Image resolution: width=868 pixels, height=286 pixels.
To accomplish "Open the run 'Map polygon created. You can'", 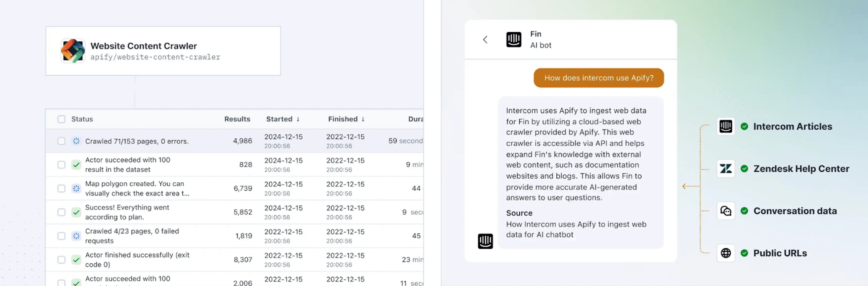I will pyautogui.click(x=137, y=189).
